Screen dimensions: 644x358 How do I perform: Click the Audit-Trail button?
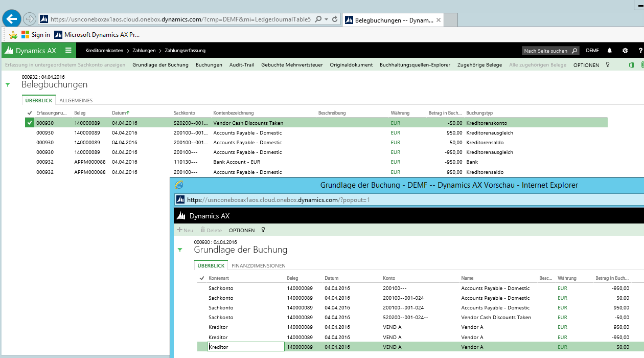(241, 65)
